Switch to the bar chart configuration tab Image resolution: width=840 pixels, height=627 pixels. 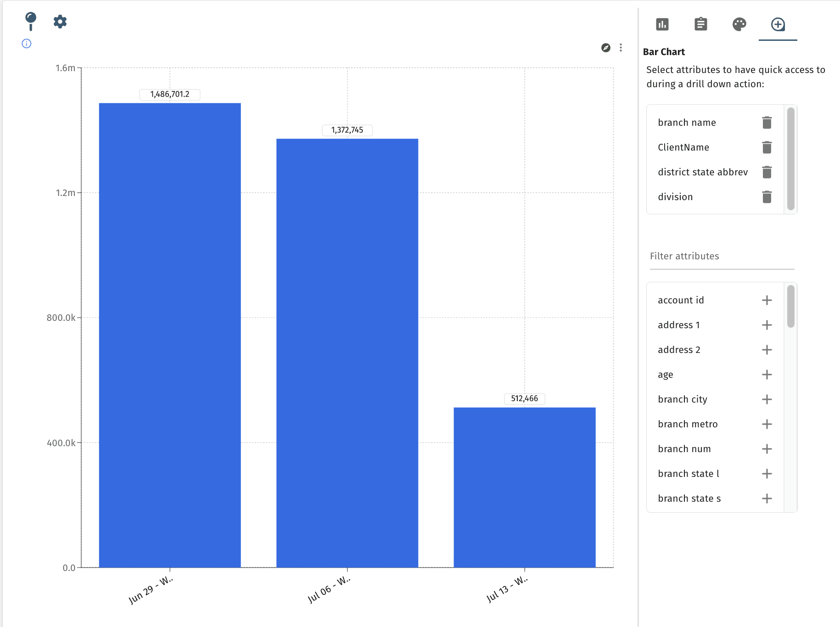coord(662,24)
